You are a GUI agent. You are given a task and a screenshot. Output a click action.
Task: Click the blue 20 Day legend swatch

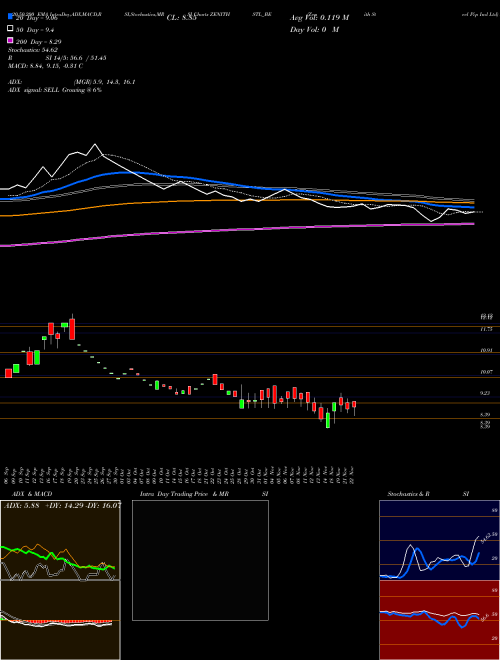[11, 17]
